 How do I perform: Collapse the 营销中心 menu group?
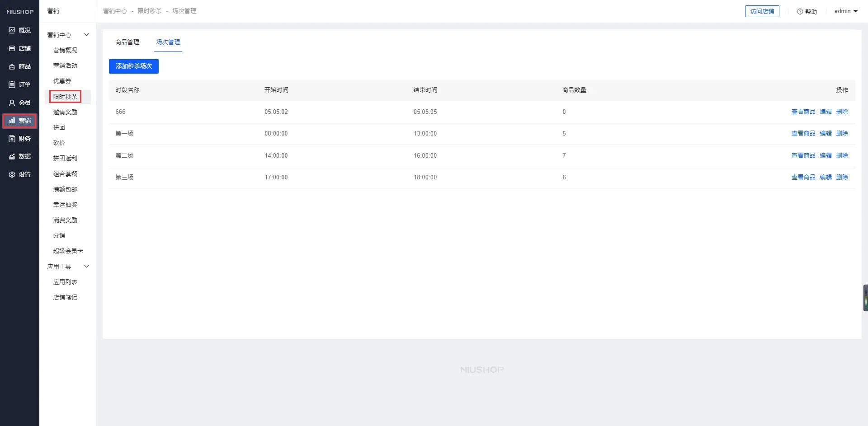(x=86, y=35)
